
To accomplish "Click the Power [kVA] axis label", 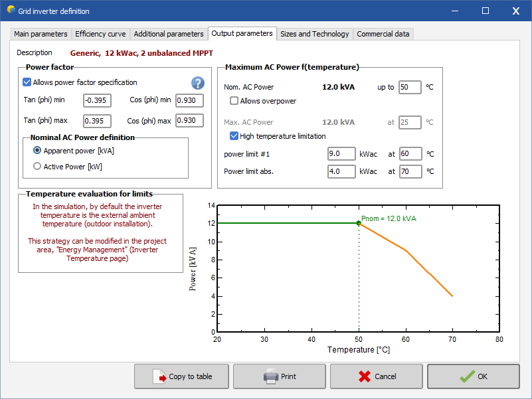I will (x=193, y=269).
